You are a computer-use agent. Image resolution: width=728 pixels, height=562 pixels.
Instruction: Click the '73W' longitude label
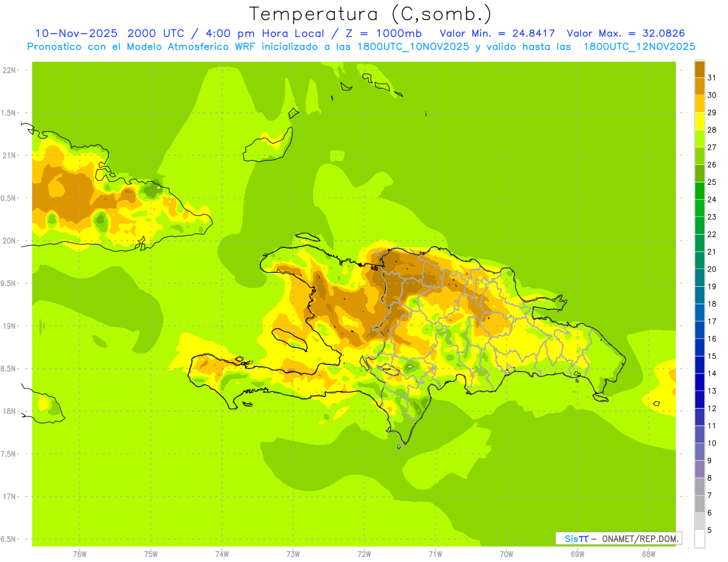[x=293, y=554]
